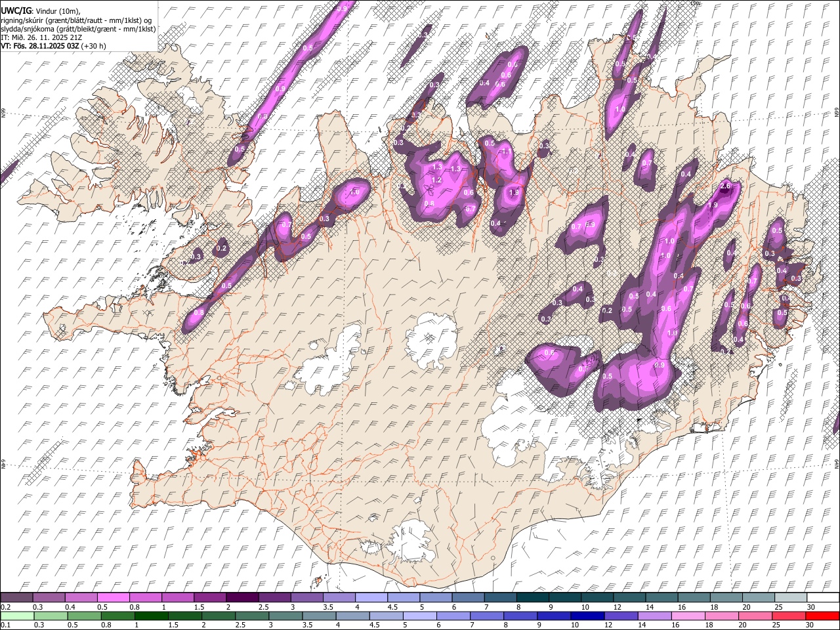
Task: Click the UWC/IG Vindur (10m) title text
Action: (41, 10)
